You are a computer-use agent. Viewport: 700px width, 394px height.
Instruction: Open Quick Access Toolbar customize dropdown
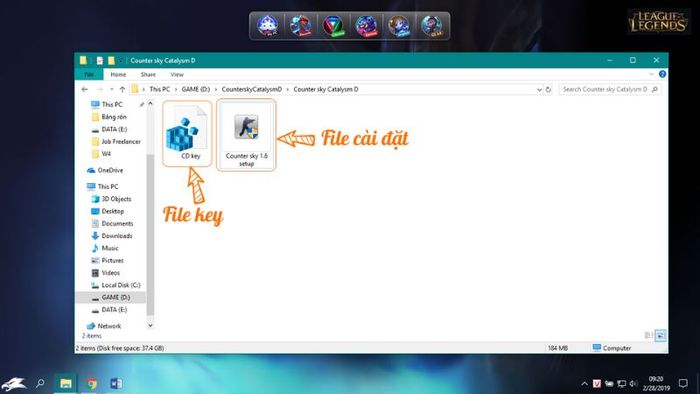click(121, 60)
